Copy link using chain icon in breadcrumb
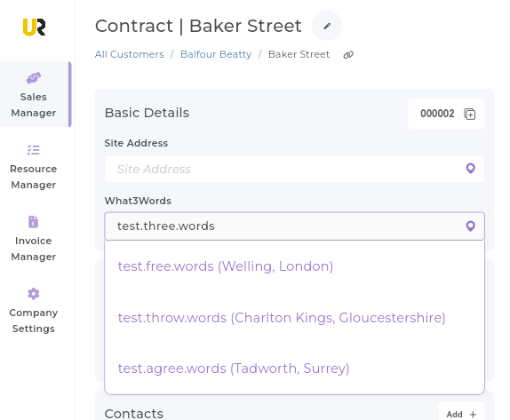 [x=348, y=55]
